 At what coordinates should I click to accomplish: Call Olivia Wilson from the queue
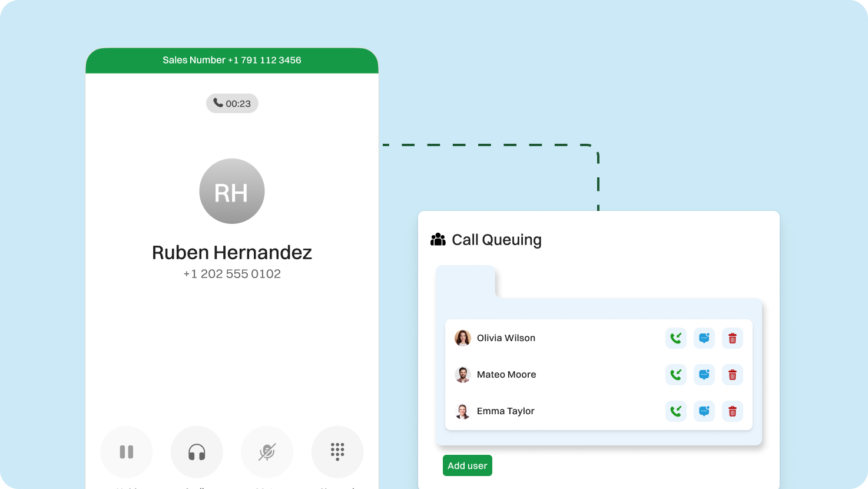pos(675,338)
